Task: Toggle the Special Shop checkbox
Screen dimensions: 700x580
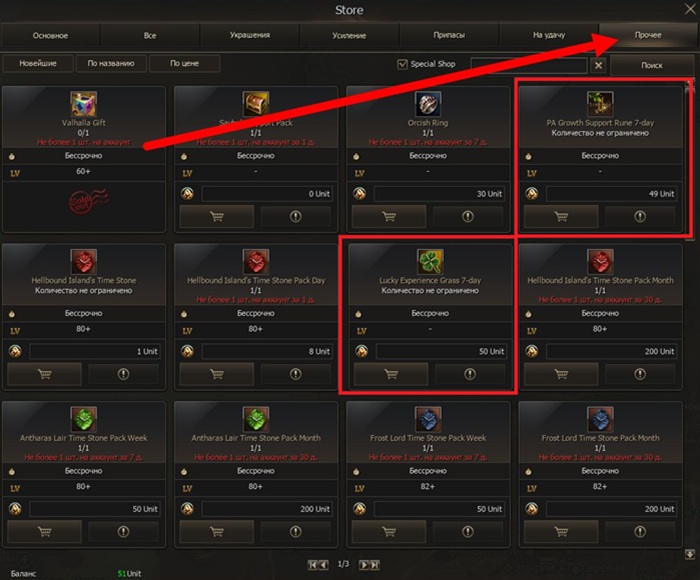Action: (x=402, y=64)
